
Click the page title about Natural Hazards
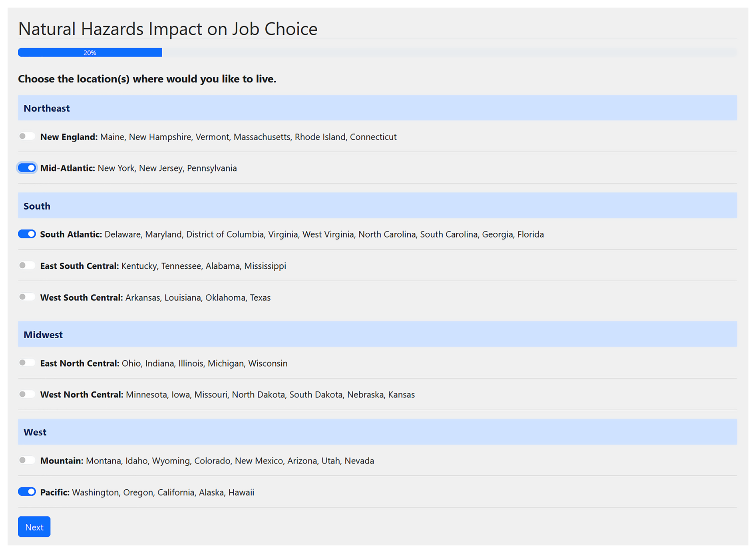click(x=168, y=29)
